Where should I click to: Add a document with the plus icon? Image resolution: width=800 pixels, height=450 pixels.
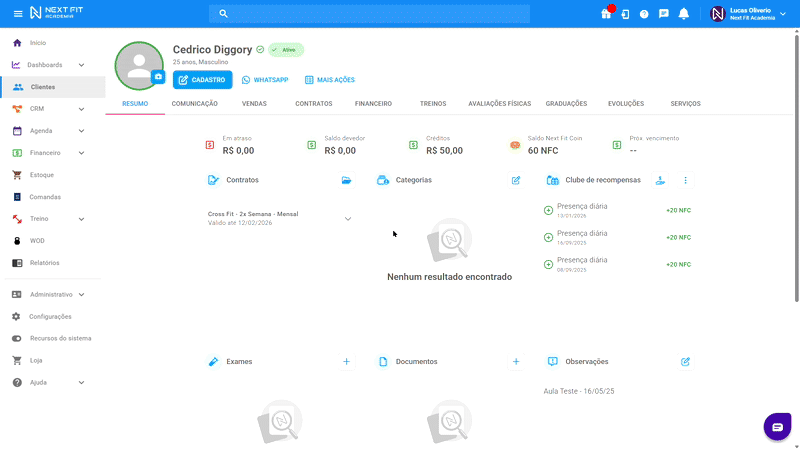(516, 362)
